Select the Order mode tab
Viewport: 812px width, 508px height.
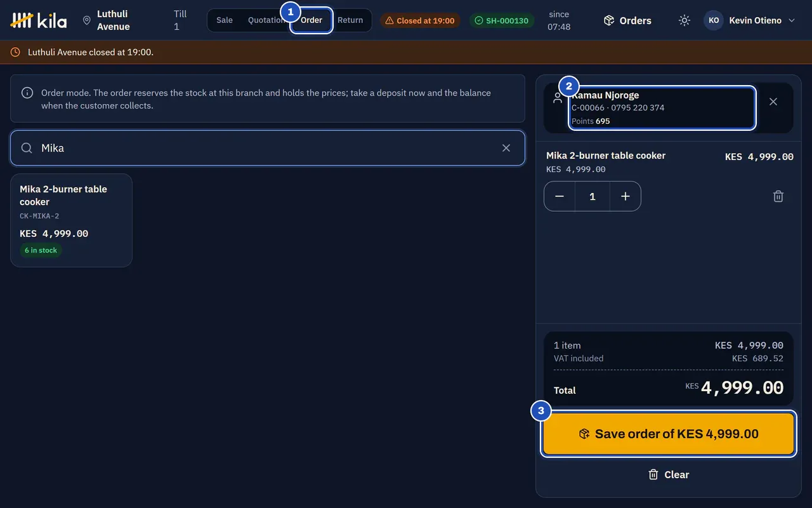[311, 20]
